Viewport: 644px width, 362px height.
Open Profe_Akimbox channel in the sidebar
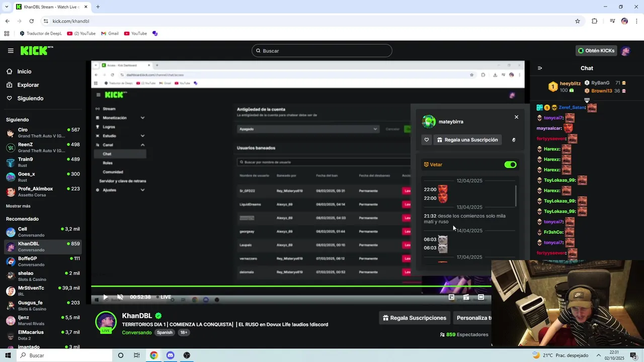pos(43,192)
